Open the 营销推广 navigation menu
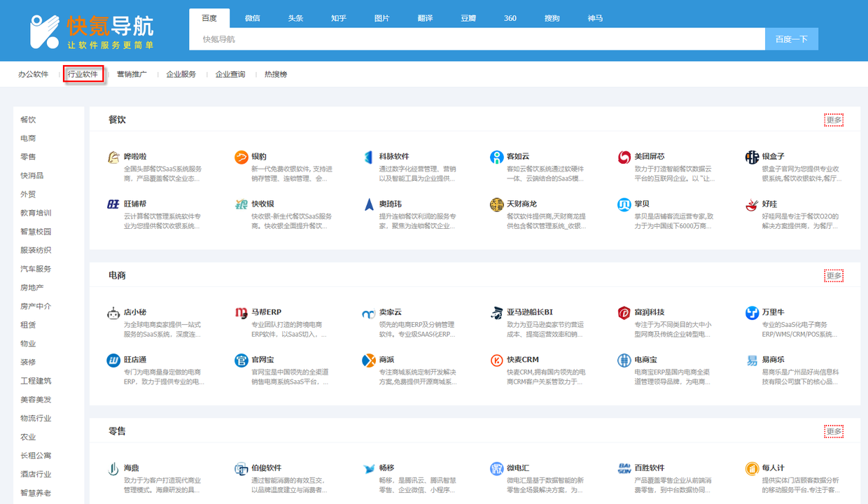Image resolution: width=868 pixels, height=504 pixels. 132,74
